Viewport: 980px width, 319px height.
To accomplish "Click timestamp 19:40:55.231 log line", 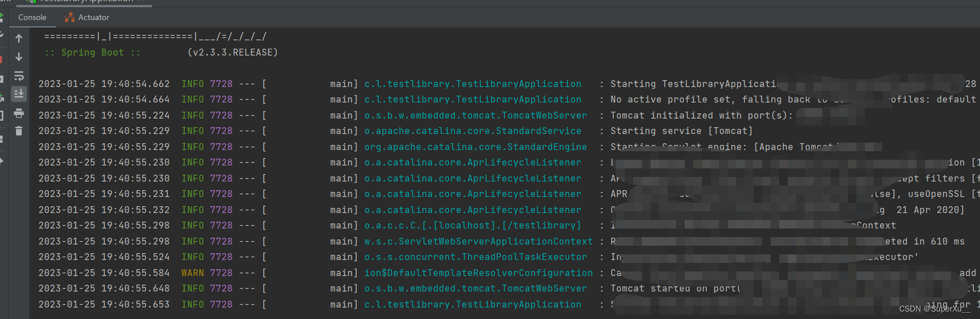I will pyautogui.click(x=104, y=194).
